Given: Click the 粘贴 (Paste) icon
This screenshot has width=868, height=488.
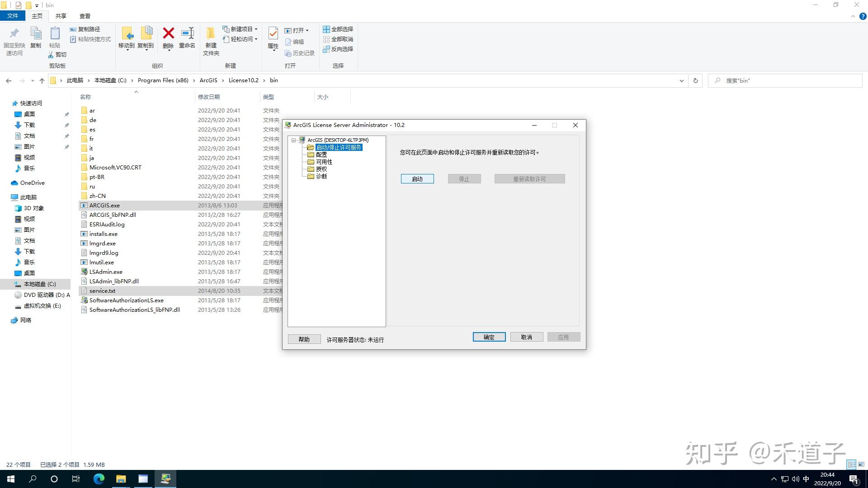Looking at the screenshot, I should tap(55, 38).
